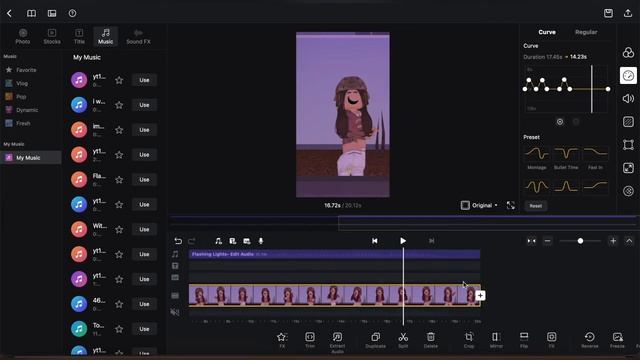Open the help question mark icon
The image size is (640, 360).
72,13
